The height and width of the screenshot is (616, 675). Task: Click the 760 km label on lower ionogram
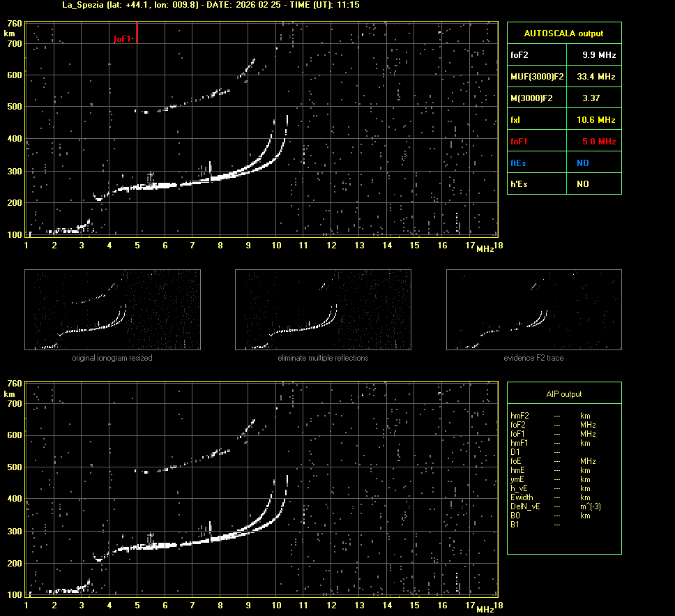13,383
